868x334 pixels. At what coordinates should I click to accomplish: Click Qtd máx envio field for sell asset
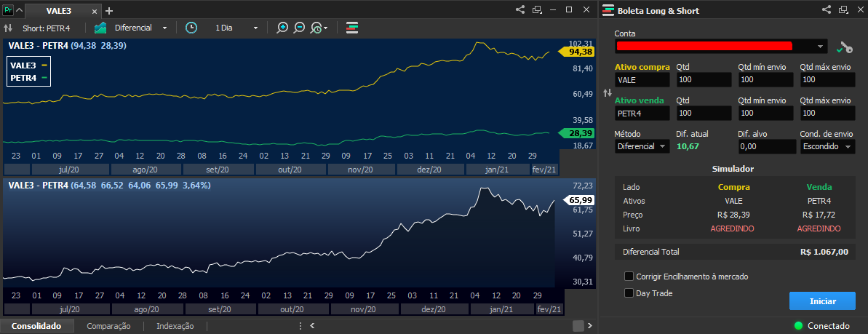pos(827,113)
